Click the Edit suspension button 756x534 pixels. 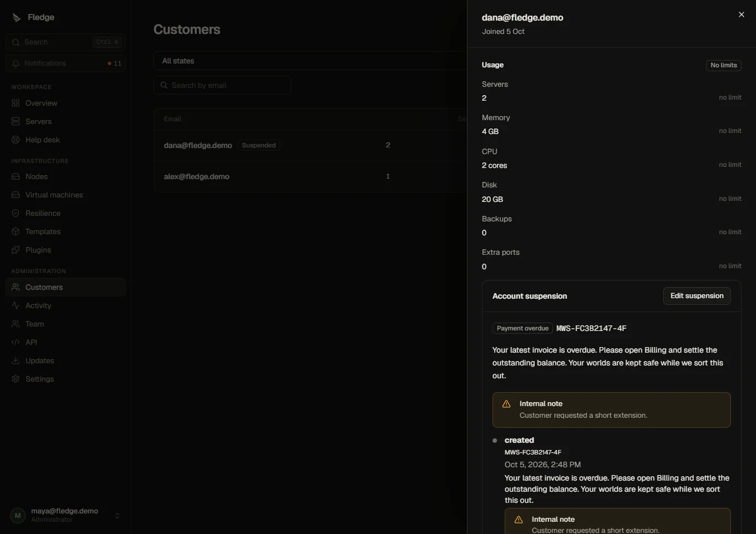click(697, 296)
